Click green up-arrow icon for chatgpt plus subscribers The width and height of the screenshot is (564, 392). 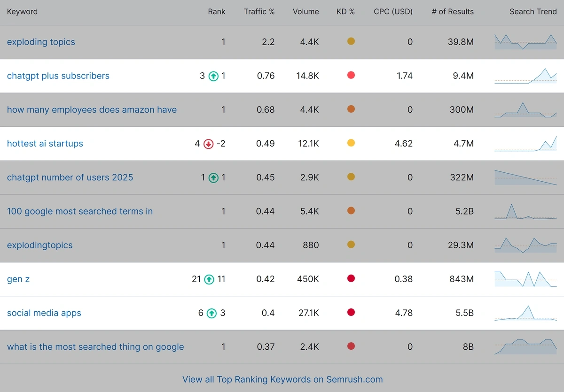(214, 76)
